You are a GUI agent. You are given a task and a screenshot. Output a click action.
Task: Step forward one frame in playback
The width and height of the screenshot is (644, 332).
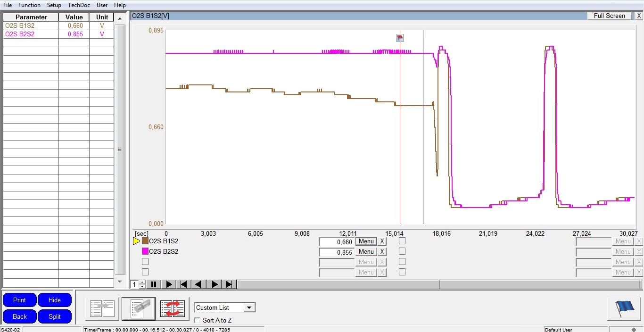pos(214,284)
